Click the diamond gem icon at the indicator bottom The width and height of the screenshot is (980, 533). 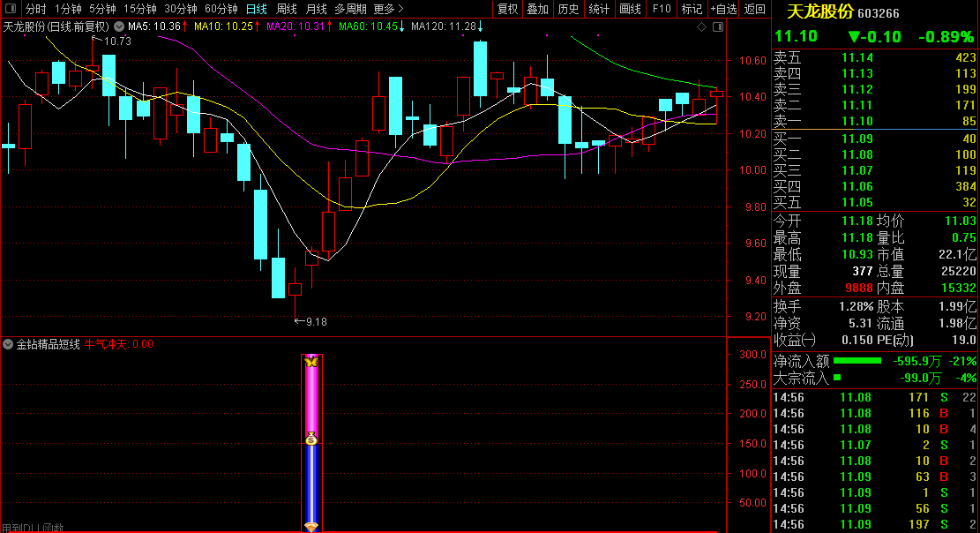[x=310, y=527]
